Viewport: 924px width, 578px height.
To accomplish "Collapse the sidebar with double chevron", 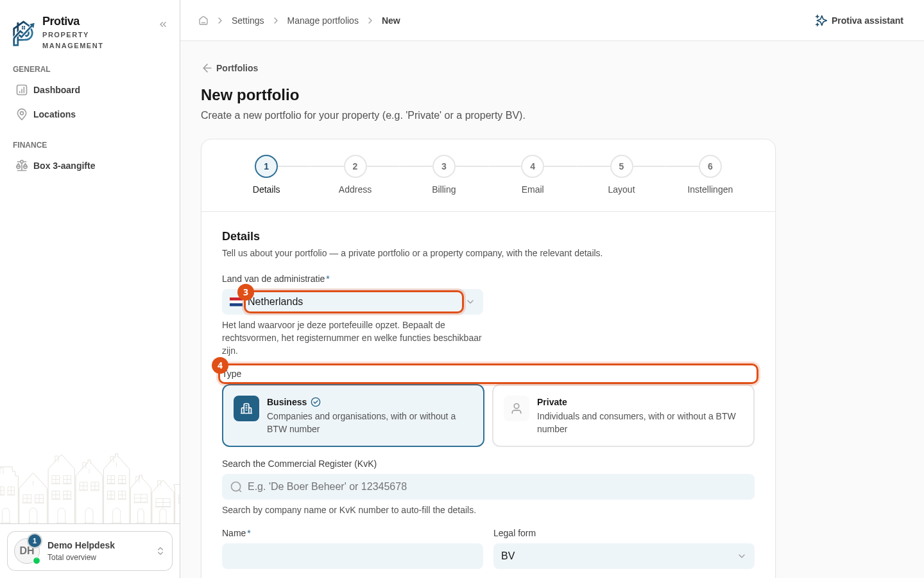I will 163,24.
